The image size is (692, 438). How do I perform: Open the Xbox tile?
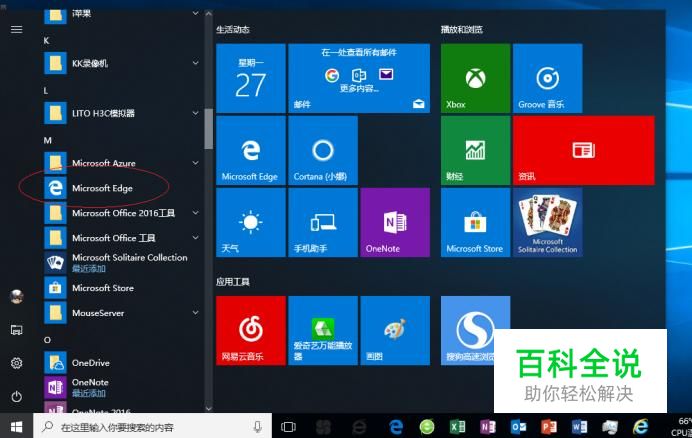click(475, 78)
